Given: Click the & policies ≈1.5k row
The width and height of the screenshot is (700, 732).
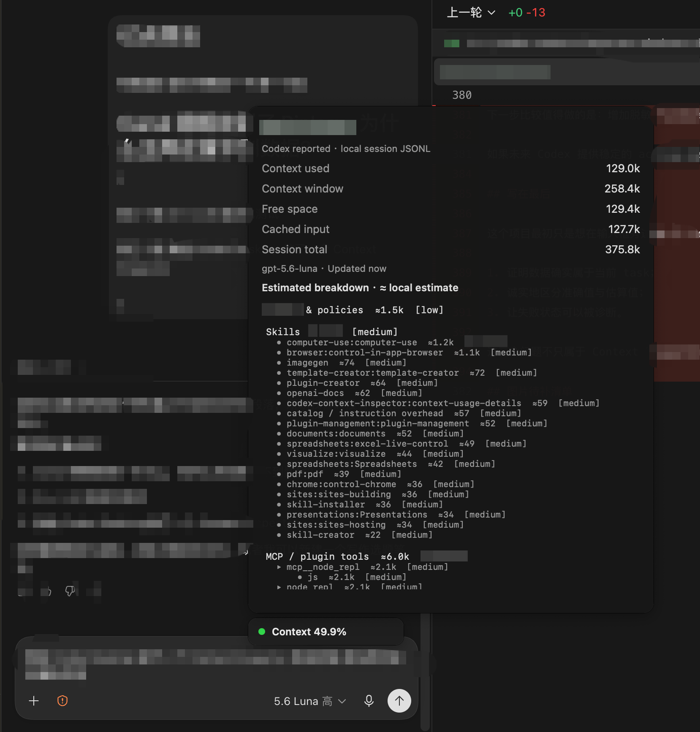Looking at the screenshot, I should point(353,310).
